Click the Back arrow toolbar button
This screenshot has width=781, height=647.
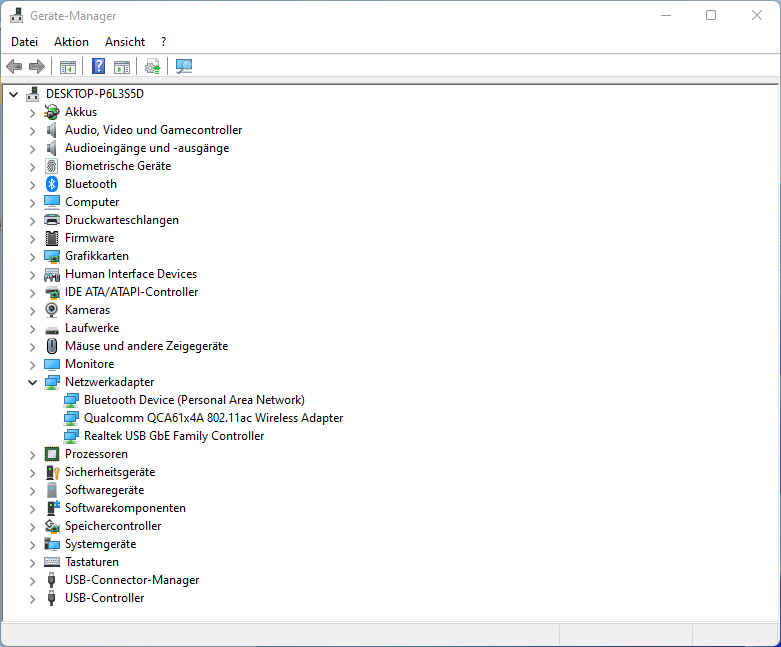pos(14,66)
